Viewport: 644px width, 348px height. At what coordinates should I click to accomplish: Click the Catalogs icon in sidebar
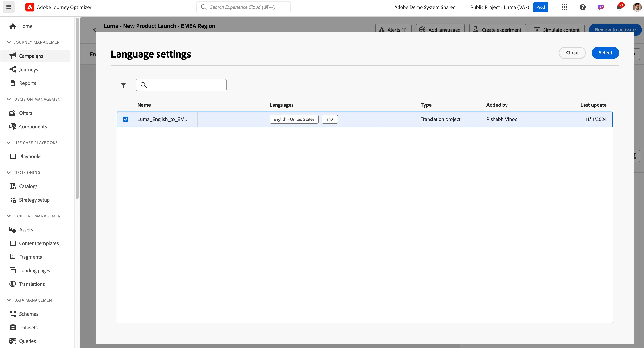tap(13, 186)
